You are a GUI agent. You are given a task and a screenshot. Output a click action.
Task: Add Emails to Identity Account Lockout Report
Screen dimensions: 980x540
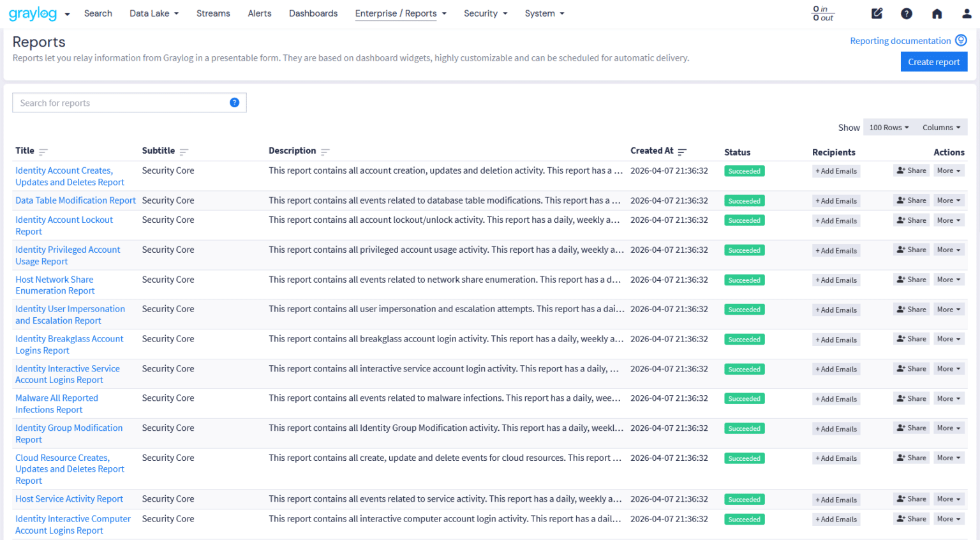(x=836, y=221)
